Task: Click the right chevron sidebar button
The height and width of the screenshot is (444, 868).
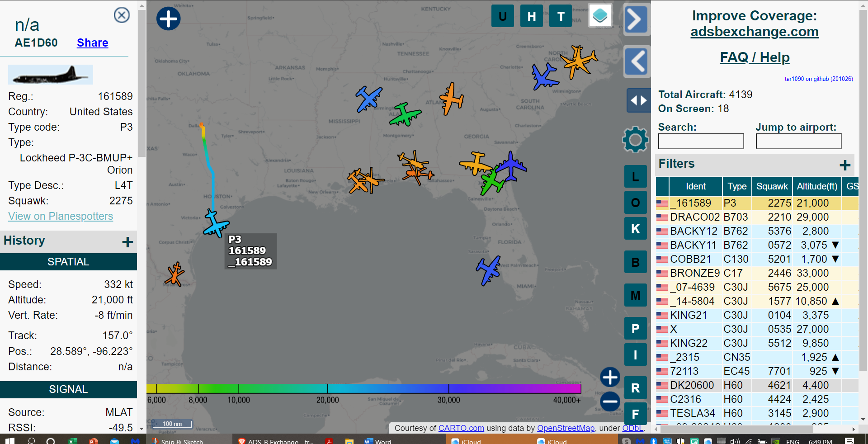Action: [x=637, y=19]
